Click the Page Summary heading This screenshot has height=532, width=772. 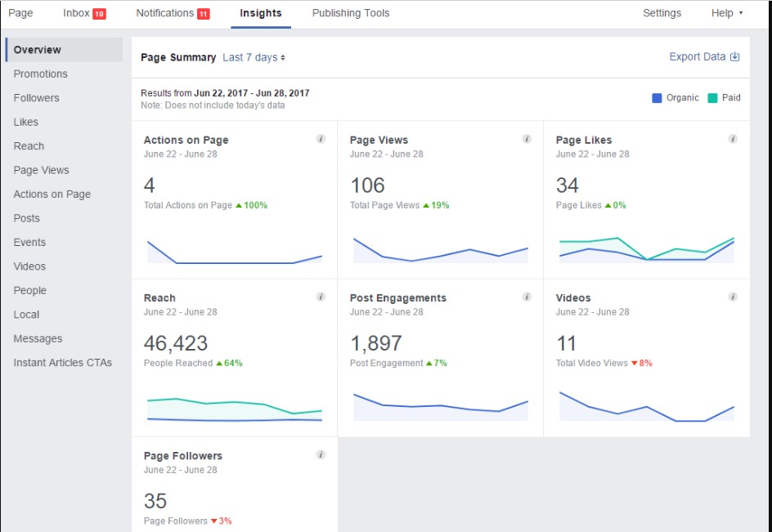[x=178, y=57]
